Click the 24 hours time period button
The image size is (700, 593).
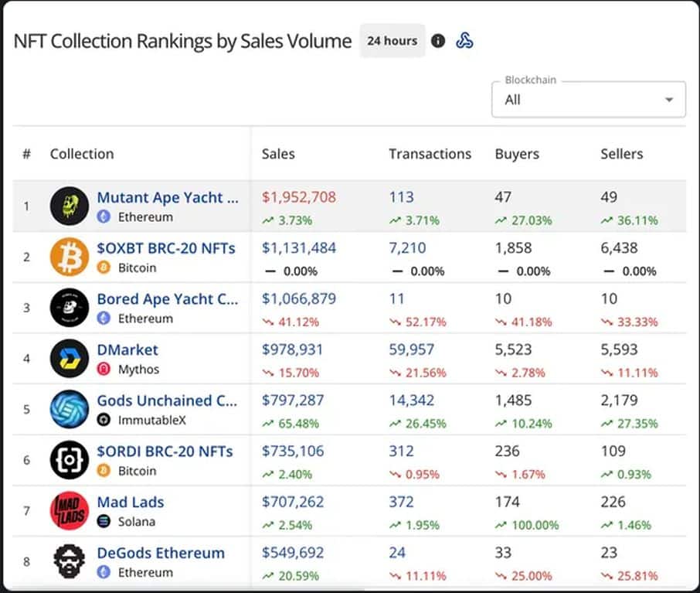(x=392, y=41)
